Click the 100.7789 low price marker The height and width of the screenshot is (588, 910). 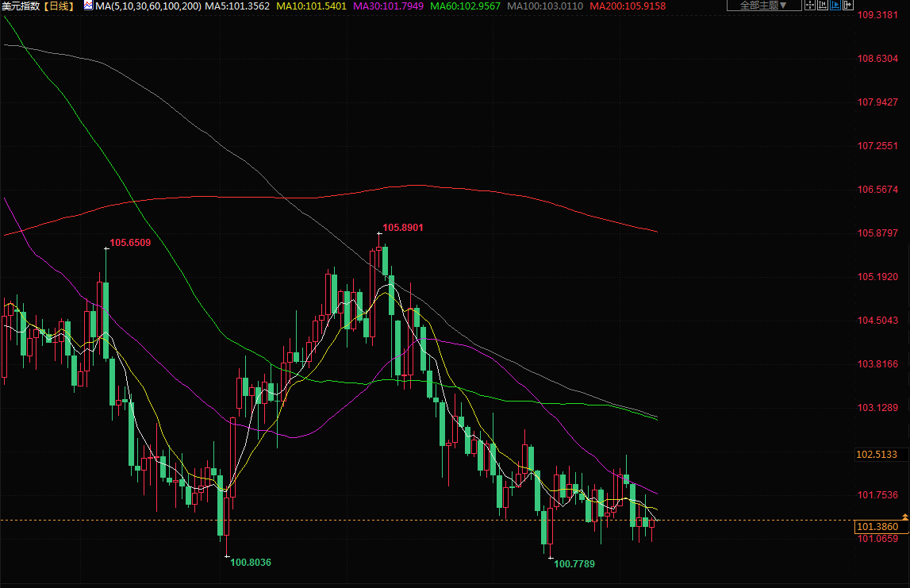574,564
